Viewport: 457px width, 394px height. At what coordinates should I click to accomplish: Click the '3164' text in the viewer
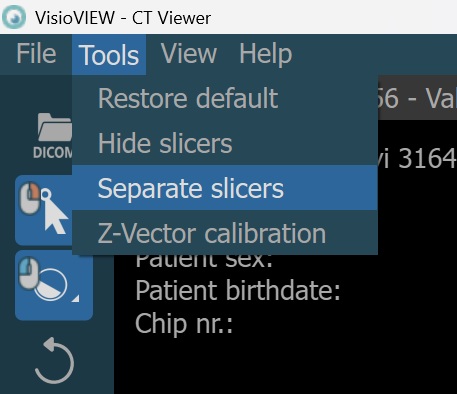(x=427, y=158)
